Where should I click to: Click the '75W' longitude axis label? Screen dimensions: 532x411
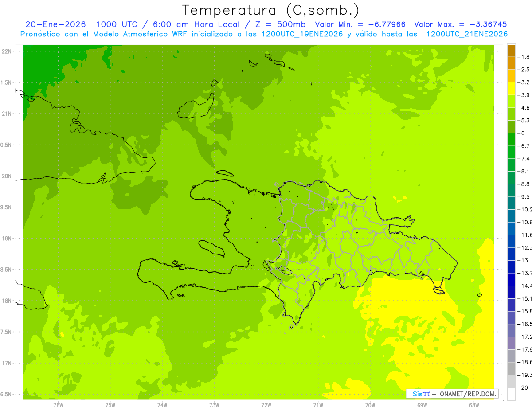click(110, 405)
